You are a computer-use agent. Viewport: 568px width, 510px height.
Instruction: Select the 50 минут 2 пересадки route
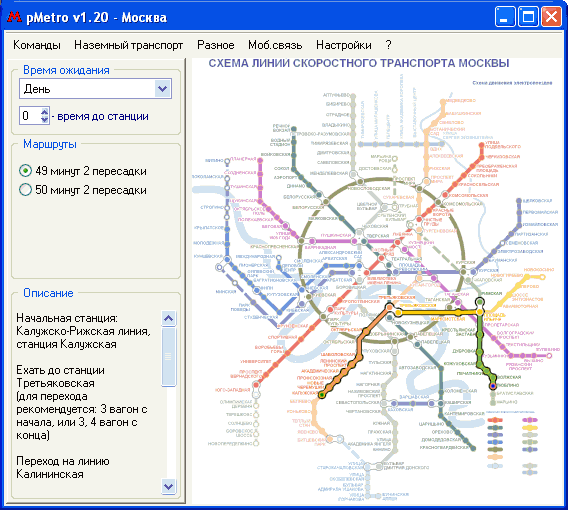[83, 190]
